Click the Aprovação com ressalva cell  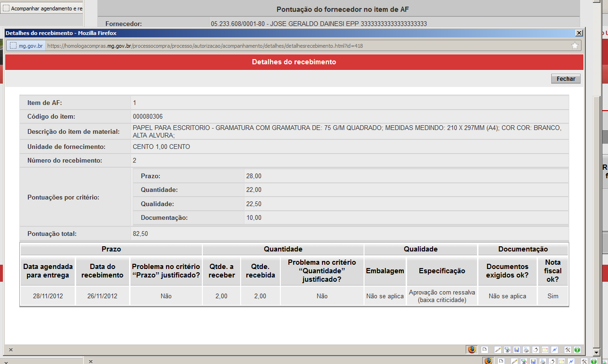(x=442, y=296)
